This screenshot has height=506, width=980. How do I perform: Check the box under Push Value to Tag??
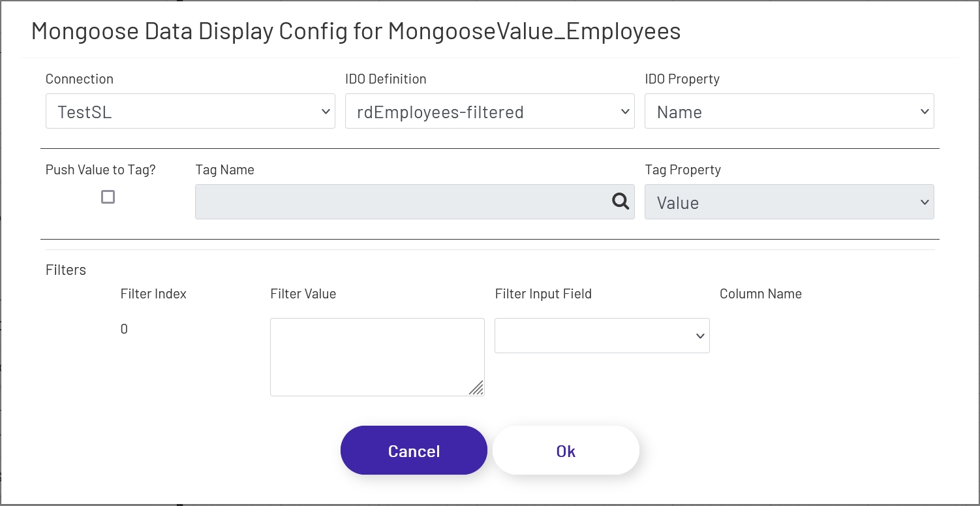[107, 197]
